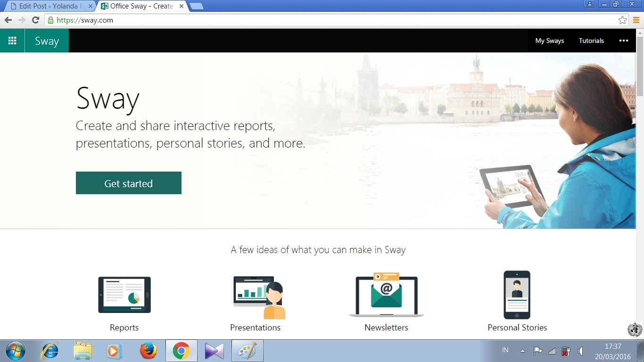
Task: Click the Personal Stories label
Action: click(517, 328)
